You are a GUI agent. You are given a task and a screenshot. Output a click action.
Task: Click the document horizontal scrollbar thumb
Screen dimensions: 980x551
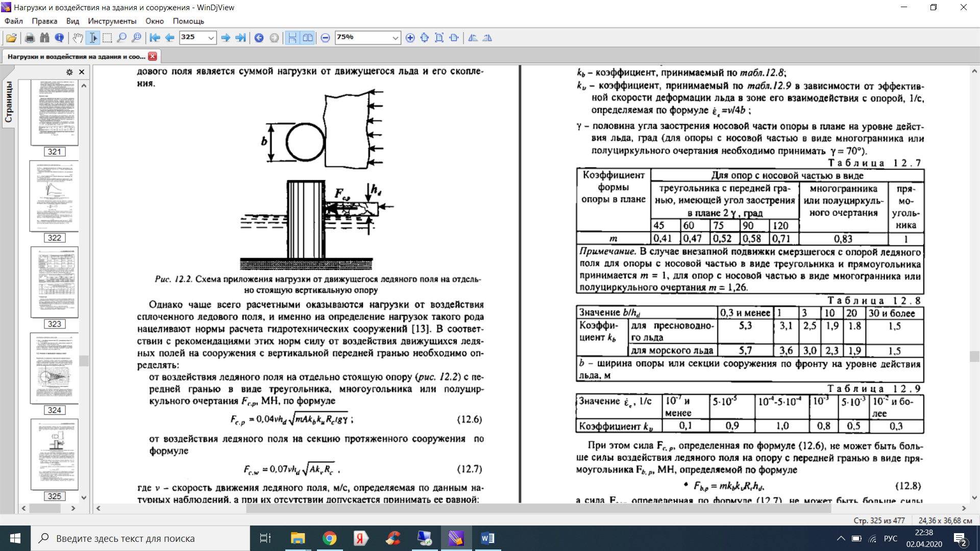pos(538,508)
